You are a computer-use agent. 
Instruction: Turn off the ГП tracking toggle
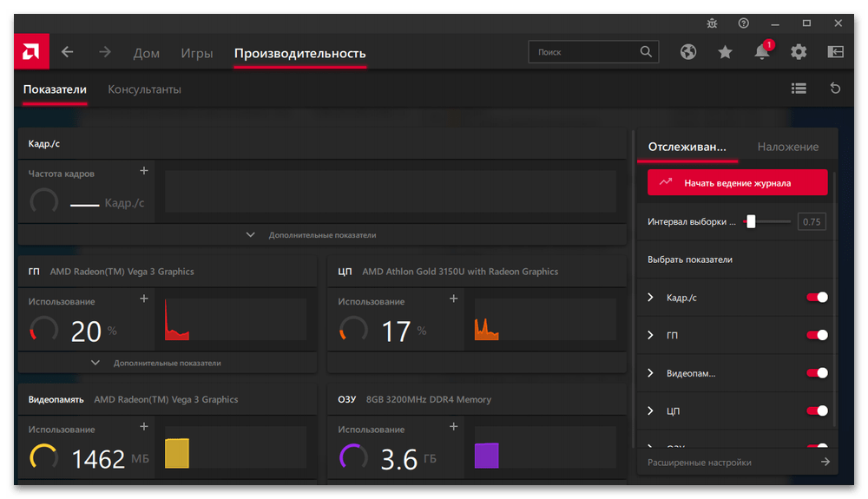(817, 335)
